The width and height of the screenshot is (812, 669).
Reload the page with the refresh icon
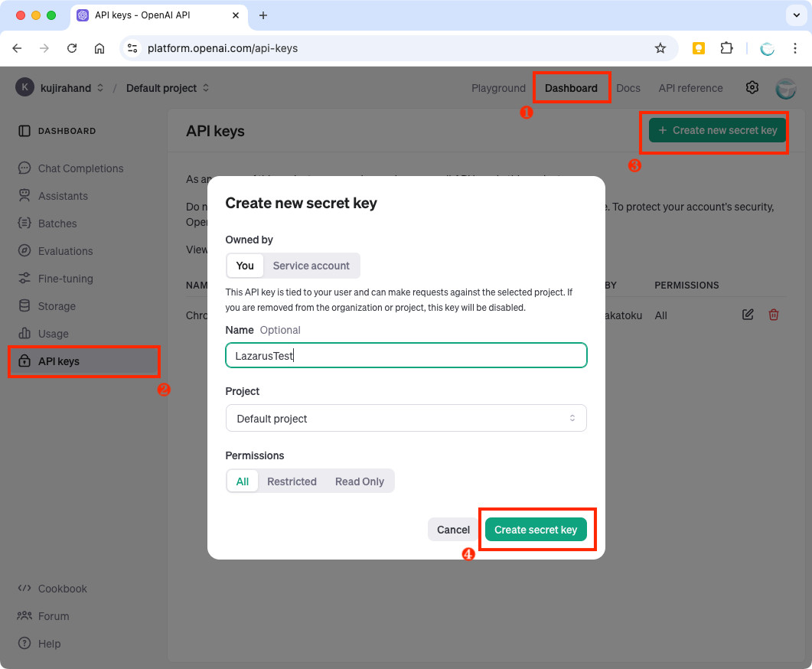coord(72,48)
